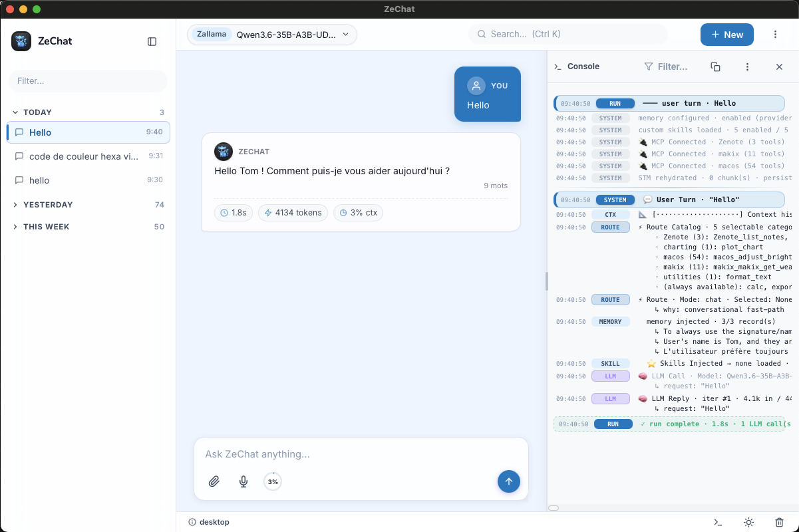Click the Console terminal icon in header
This screenshot has width=799, height=532.
point(558,66)
